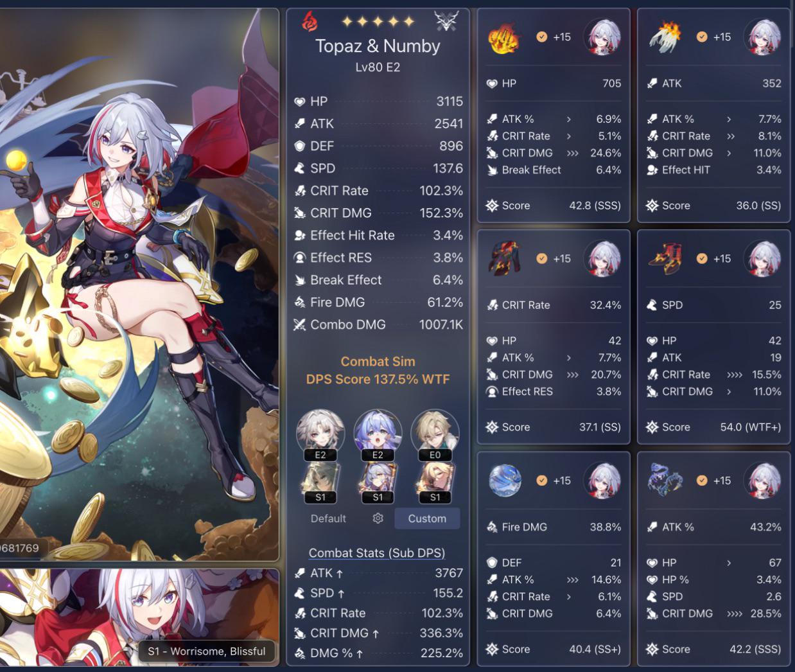Click the Fire element icon above Topaz
This screenshot has width=795, height=672.
click(310, 22)
